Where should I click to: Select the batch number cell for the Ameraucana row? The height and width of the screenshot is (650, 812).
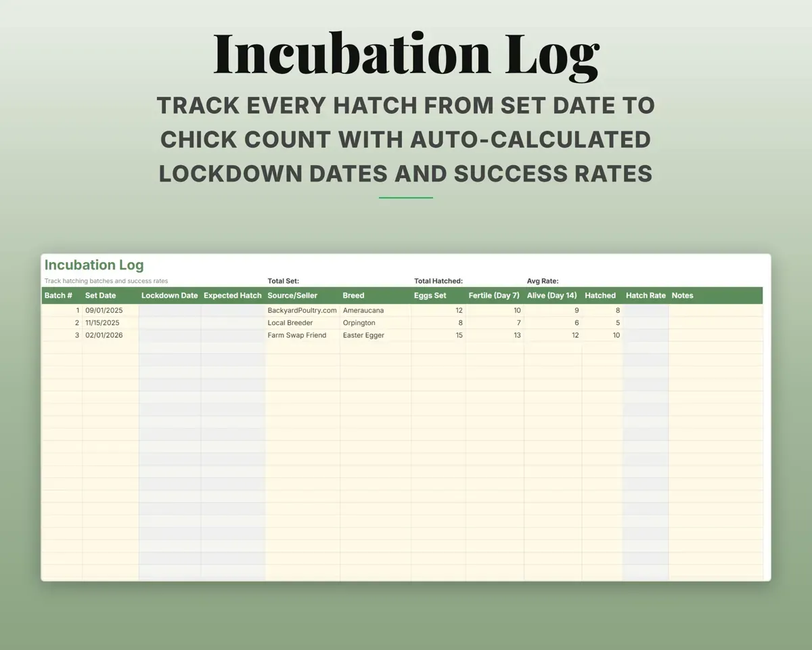[x=62, y=310]
